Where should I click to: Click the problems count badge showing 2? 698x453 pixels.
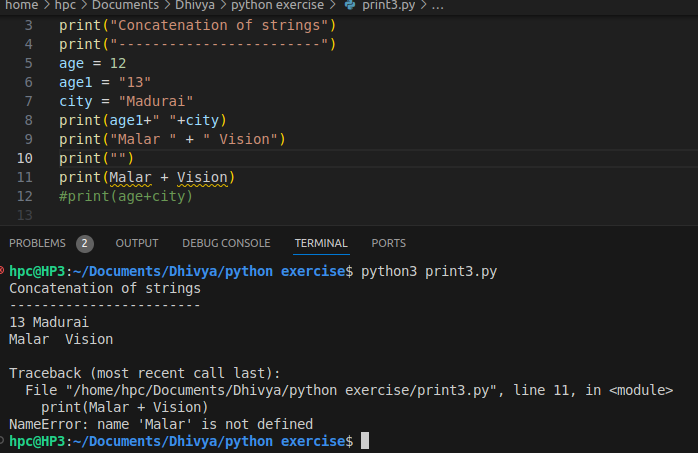[85, 243]
